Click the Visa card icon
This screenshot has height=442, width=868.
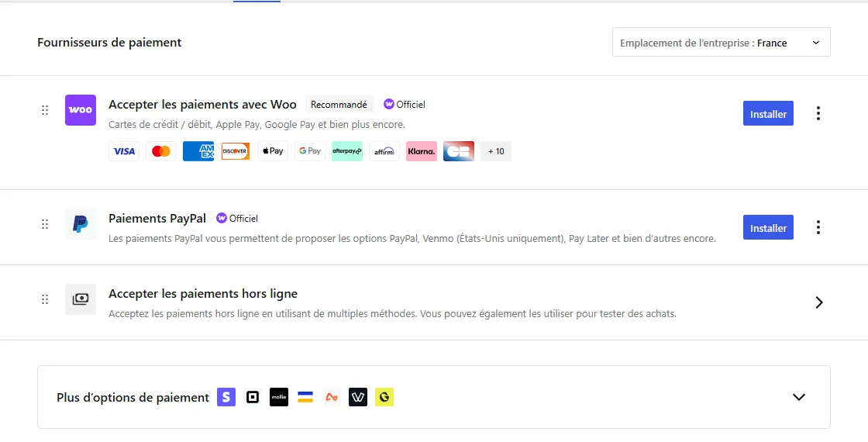(124, 151)
